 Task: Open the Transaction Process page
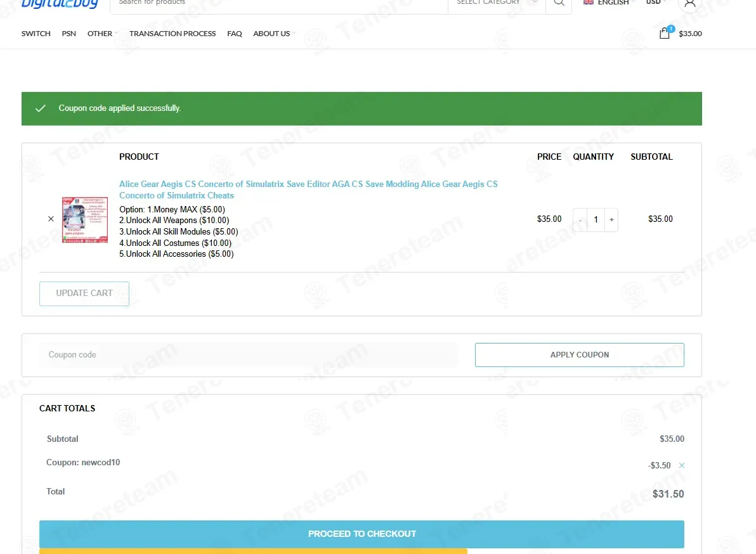point(172,33)
